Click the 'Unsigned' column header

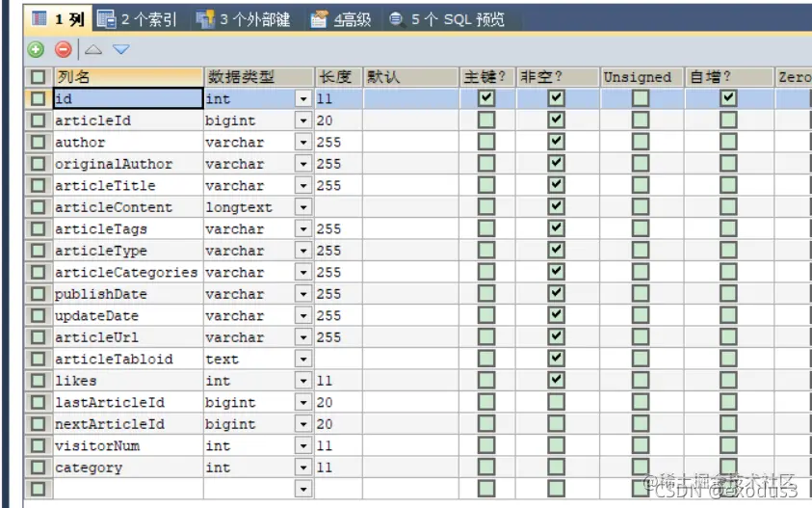pos(642,77)
